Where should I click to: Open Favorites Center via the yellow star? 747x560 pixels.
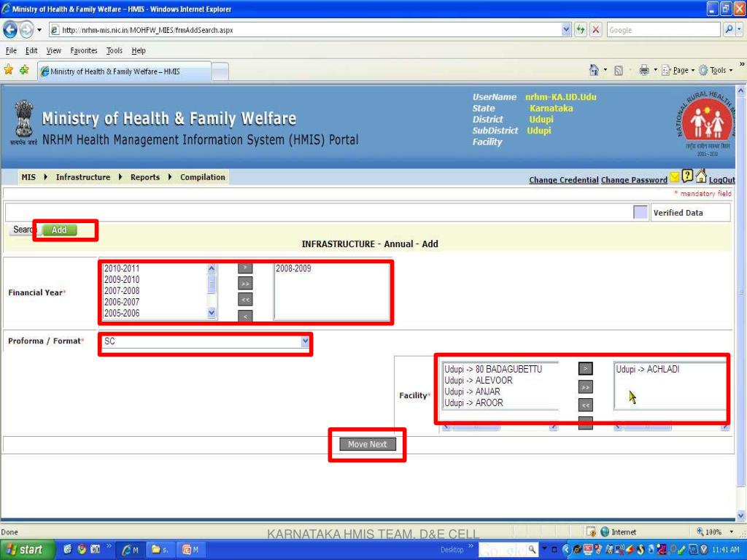[x=9, y=71]
